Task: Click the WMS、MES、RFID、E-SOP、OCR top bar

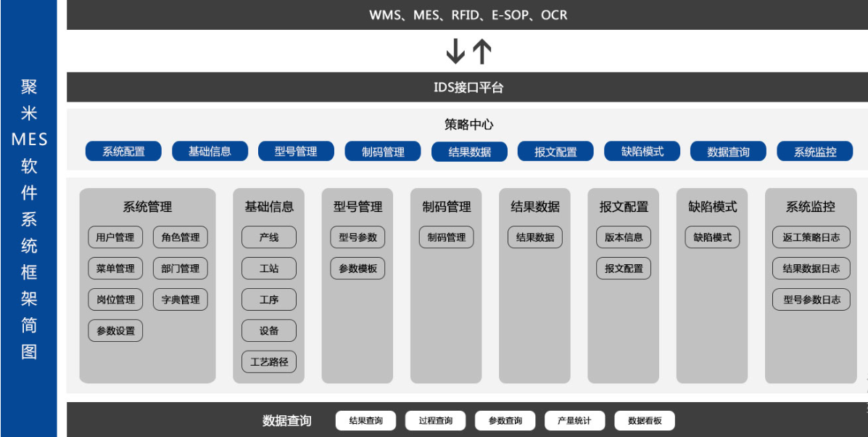Action: 467,15
